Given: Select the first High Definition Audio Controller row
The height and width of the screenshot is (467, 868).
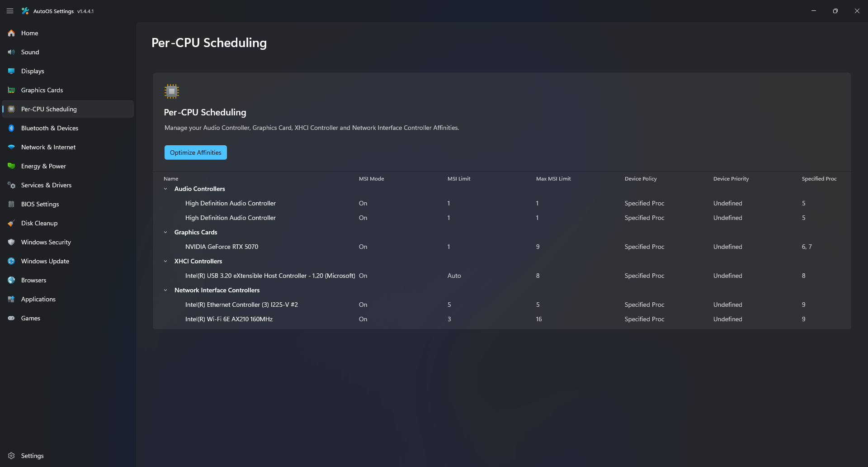Looking at the screenshot, I should tap(502, 203).
